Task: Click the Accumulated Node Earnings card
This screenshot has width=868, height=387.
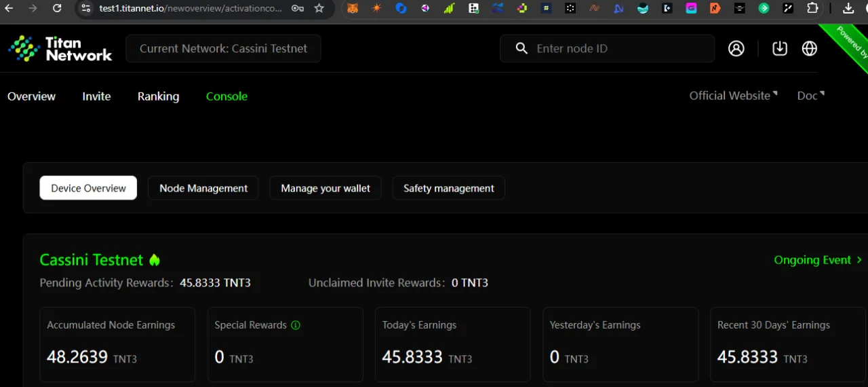Action: point(117,344)
